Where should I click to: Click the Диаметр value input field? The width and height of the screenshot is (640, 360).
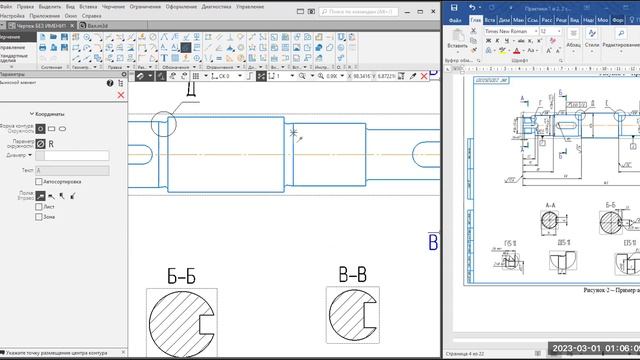pos(76,156)
